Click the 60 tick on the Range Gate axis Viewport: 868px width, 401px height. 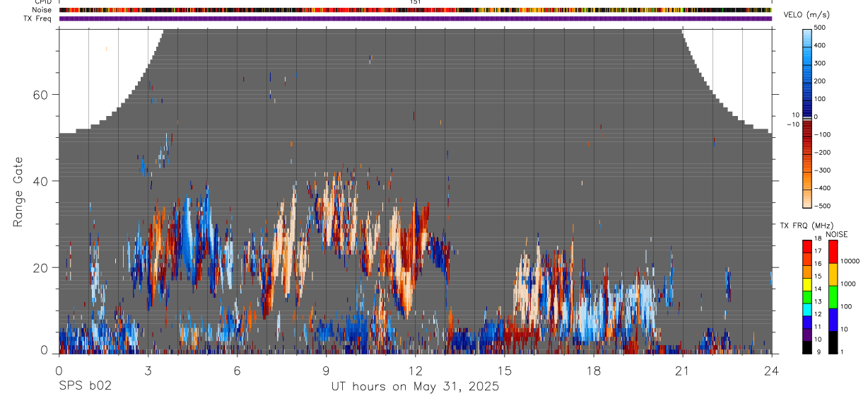[x=40, y=95]
